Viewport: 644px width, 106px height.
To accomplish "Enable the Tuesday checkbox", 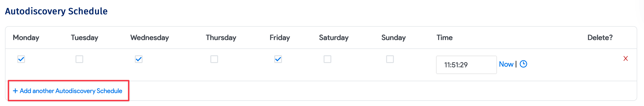I will tap(79, 59).
